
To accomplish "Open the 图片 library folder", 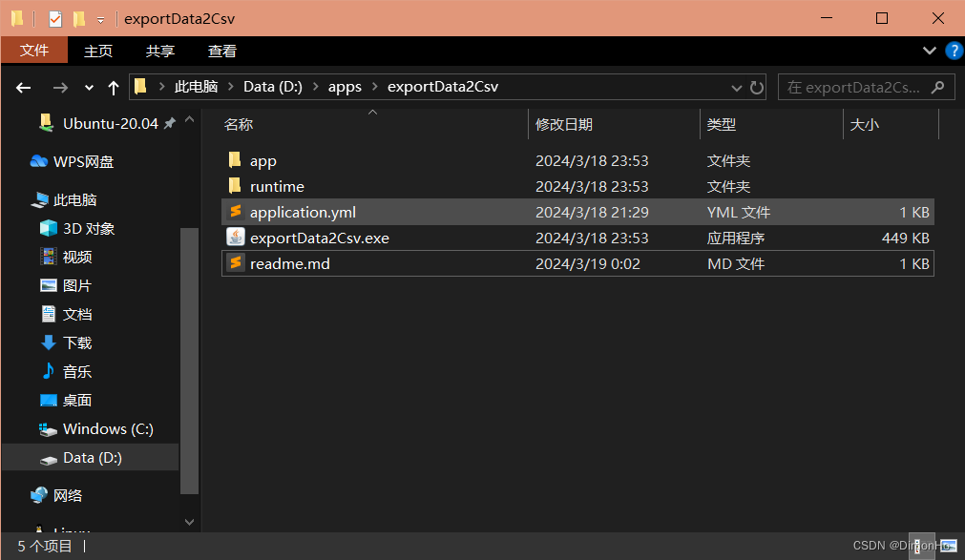I will click(77, 285).
